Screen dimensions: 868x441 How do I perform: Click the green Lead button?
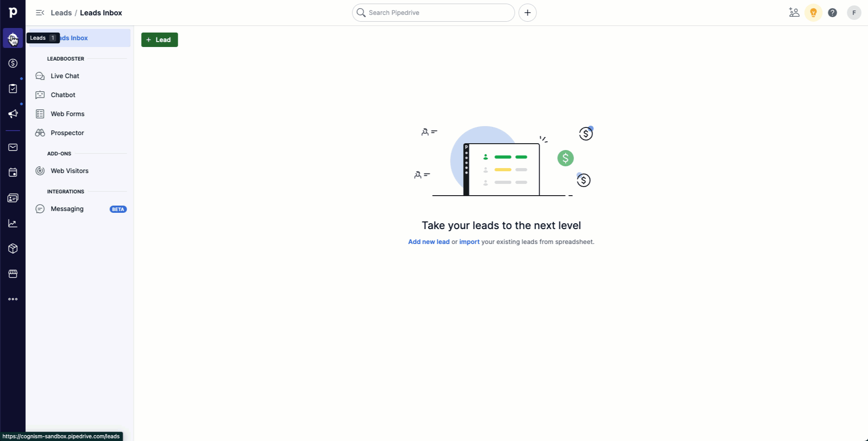click(x=159, y=39)
